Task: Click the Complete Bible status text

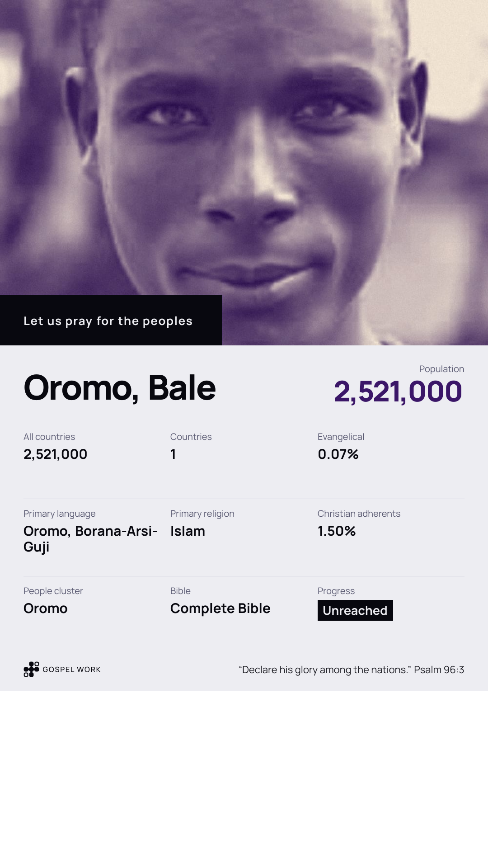Action: 220,609
